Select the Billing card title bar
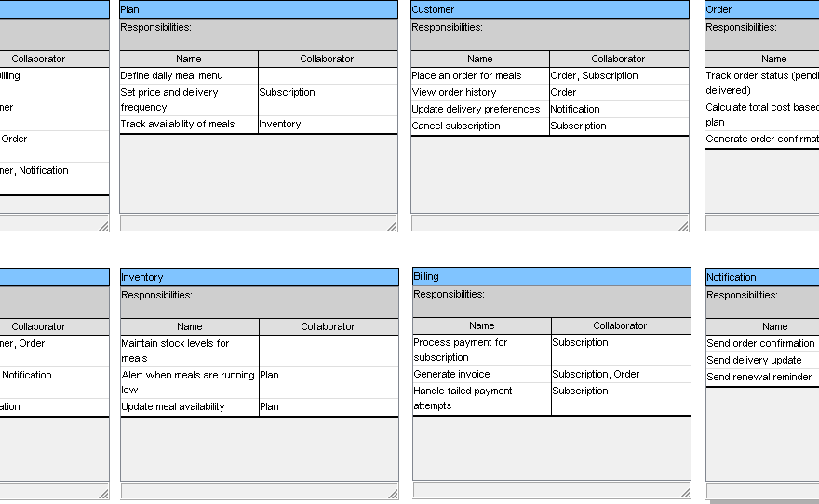This screenshot has height=504, width=819. (552, 276)
